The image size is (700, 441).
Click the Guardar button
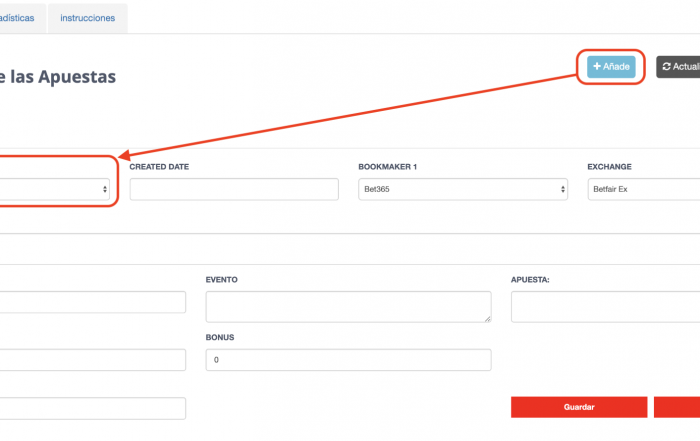tap(579, 407)
